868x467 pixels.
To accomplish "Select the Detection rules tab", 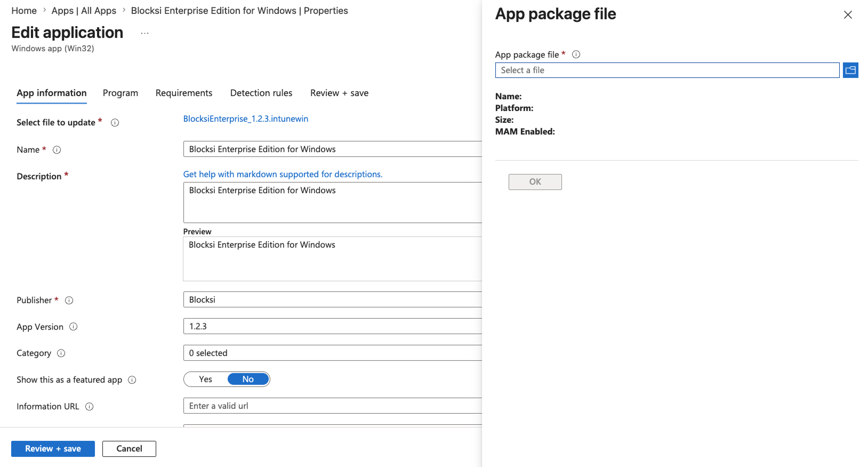I will (261, 93).
